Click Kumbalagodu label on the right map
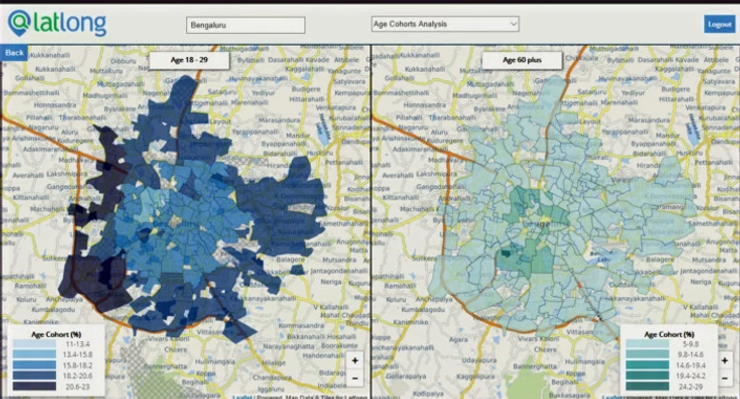740x399 pixels. tap(423, 310)
